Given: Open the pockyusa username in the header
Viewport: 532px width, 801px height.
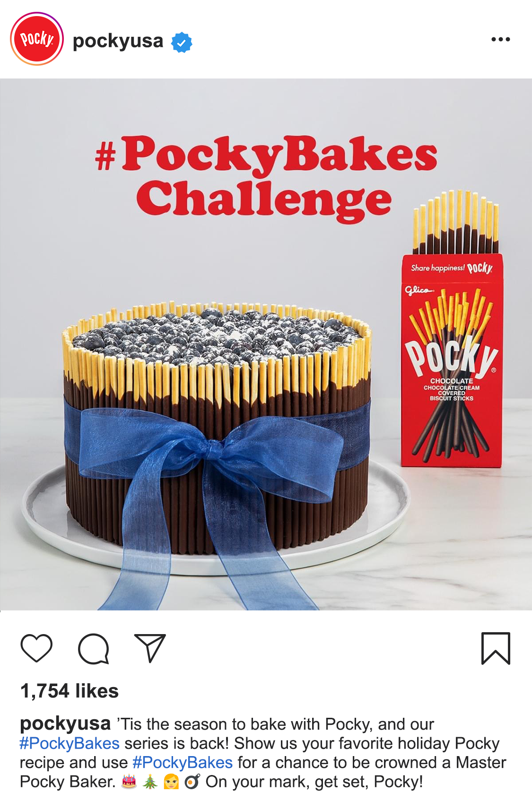Looking at the screenshot, I should pyautogui.click(x=118, y=41).
